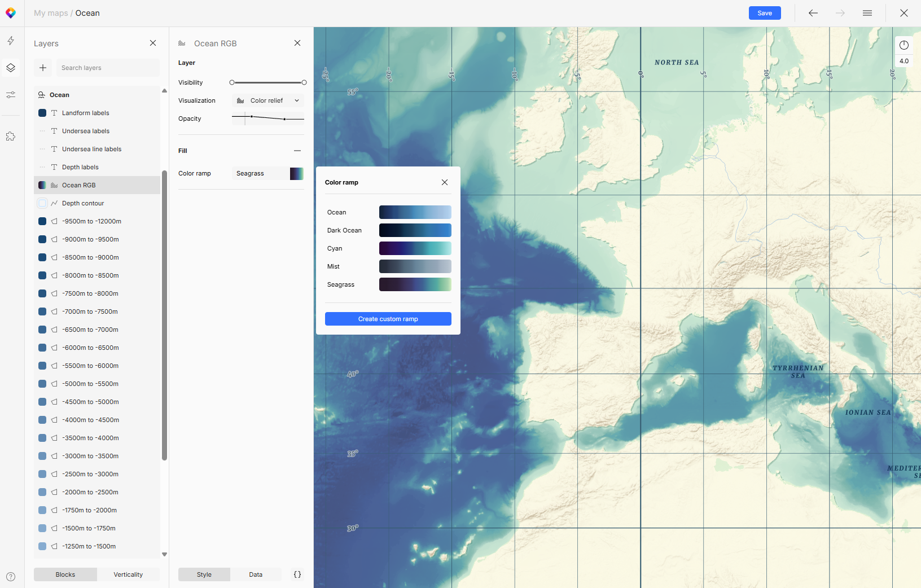Open the hamburger menu in the top bar
This screenshot has width=921, height=588.
(x=867, y=12)
